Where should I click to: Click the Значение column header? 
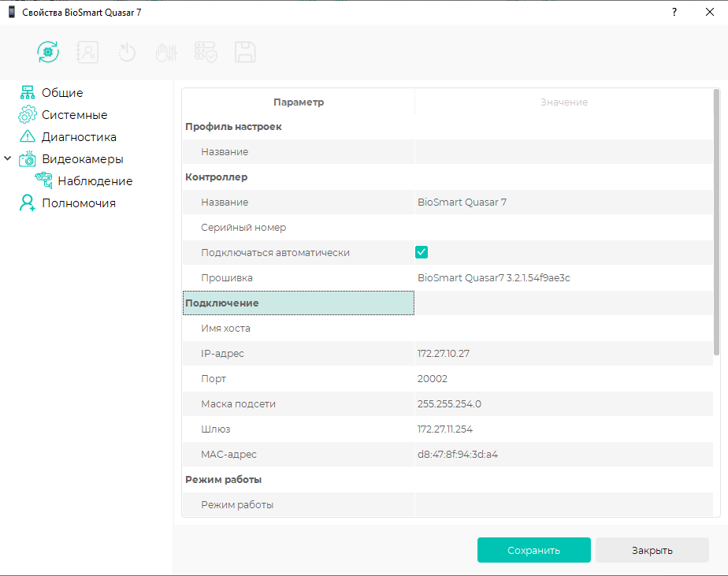563,102
